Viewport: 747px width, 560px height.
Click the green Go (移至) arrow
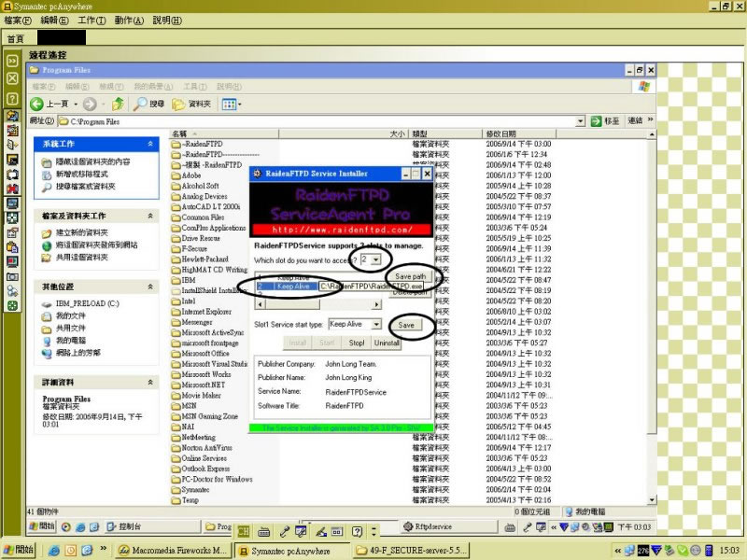pyautogui.click(x=596, y=121)
